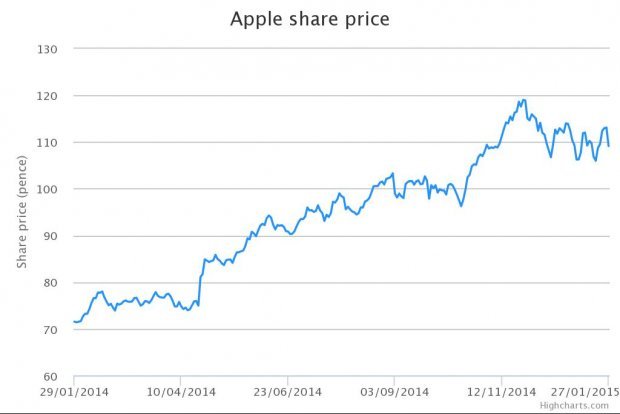
Task: Click the 90 y-axis value label
Action: 52,237
